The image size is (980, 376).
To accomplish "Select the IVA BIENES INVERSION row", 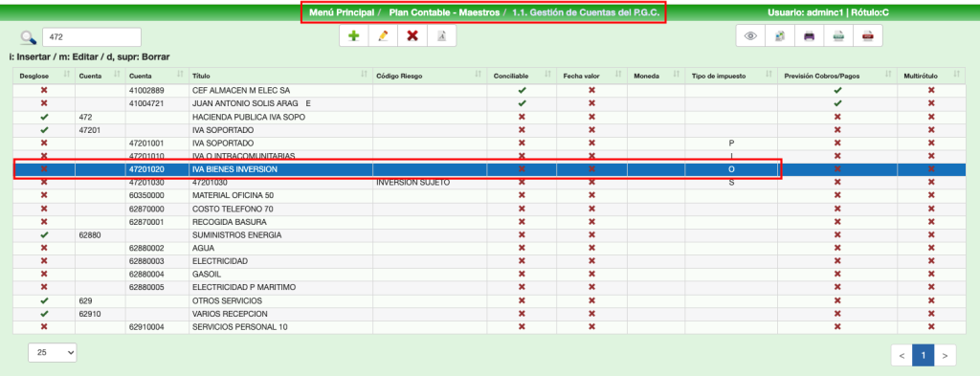I will pyautogui.click(x=489, y=169).
